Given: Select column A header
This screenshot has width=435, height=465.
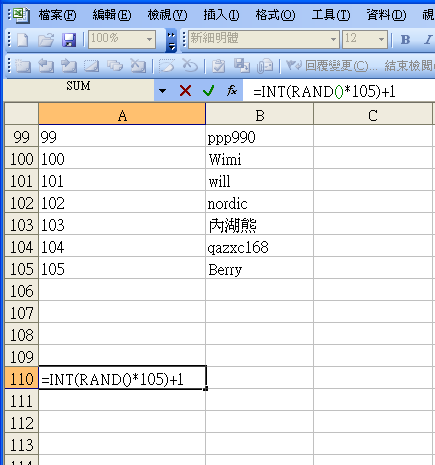Looking at the screenshot, I should 122,114.
